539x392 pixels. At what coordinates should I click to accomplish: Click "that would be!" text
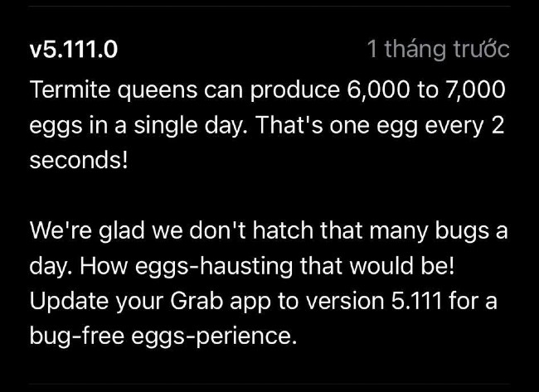click(x=377, y=265)
